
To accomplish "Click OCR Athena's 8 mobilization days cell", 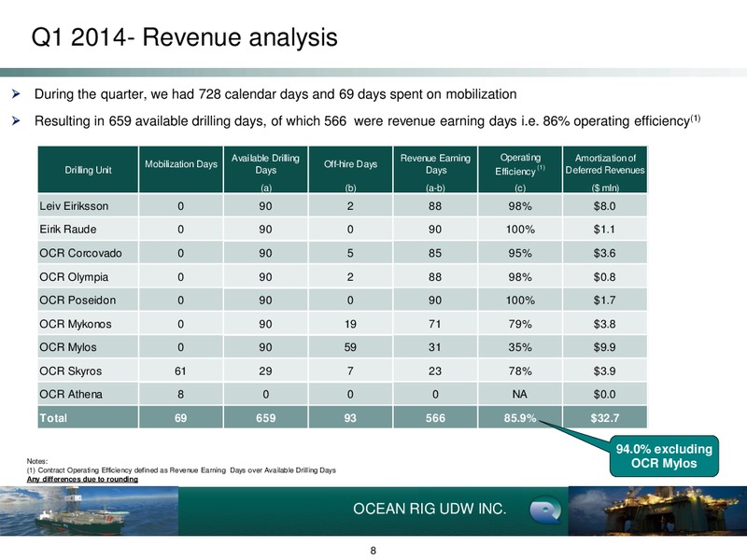I will [180, 394].
